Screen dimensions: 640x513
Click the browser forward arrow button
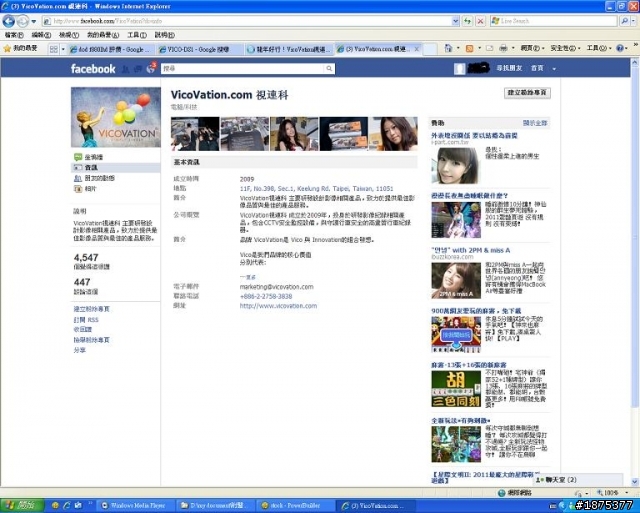coord(23,21)
